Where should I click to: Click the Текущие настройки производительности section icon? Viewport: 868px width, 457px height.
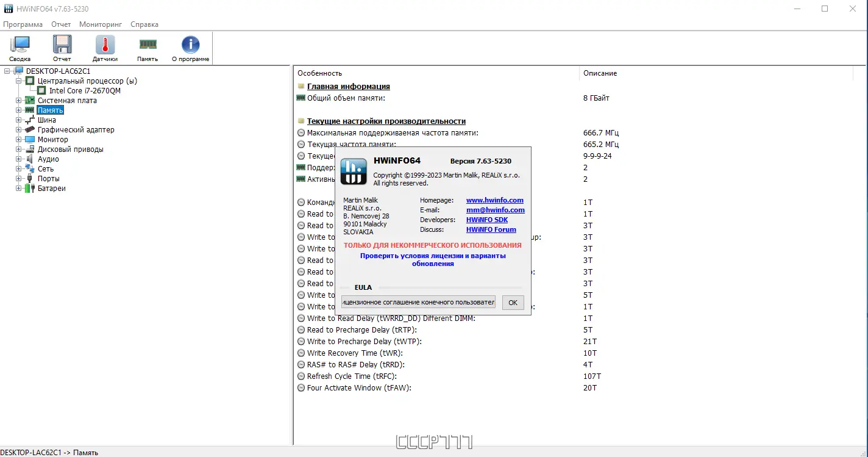click(x=301, y=121)
